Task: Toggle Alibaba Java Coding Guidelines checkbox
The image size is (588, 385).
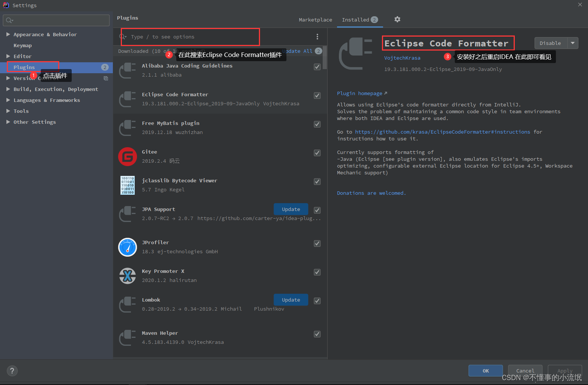Action: click(x=317, y=67)
